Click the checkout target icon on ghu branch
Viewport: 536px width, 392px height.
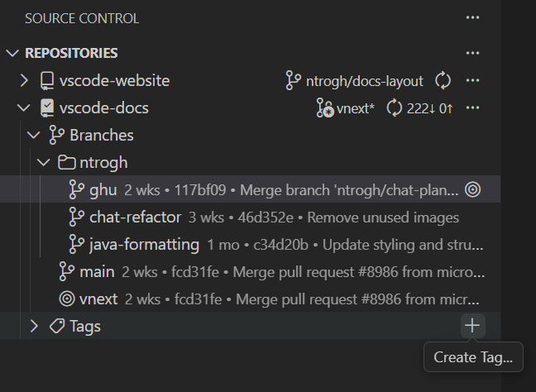click(473, 189)
